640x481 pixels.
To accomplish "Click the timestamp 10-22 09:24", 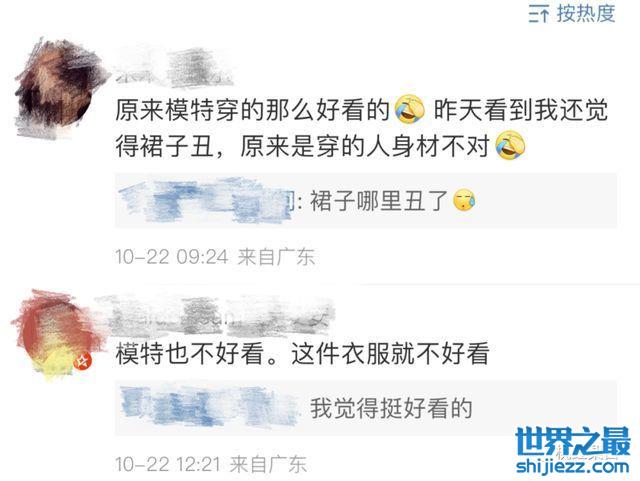I will click(x=172, y=257).
